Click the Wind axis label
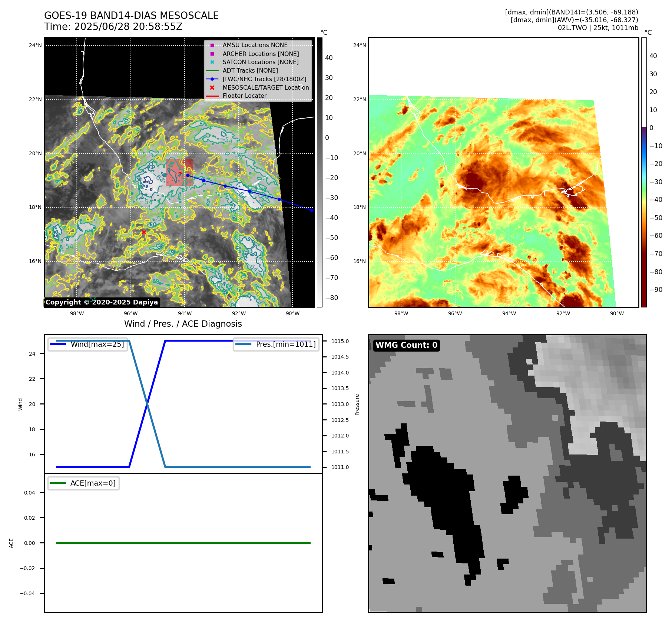 click(x=21, y=404)
